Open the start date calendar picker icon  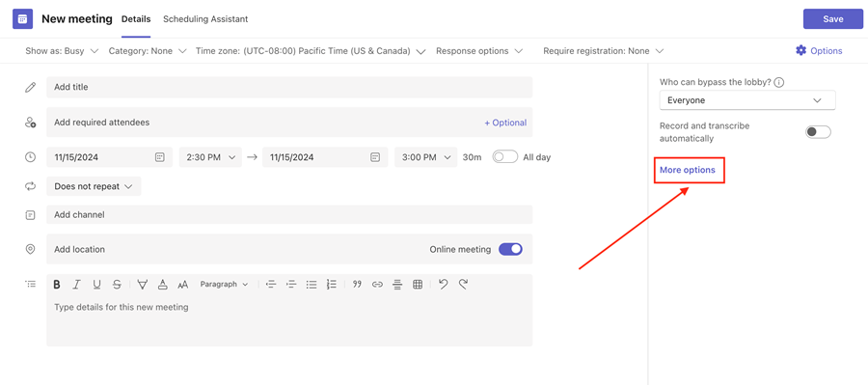(159, 157)
